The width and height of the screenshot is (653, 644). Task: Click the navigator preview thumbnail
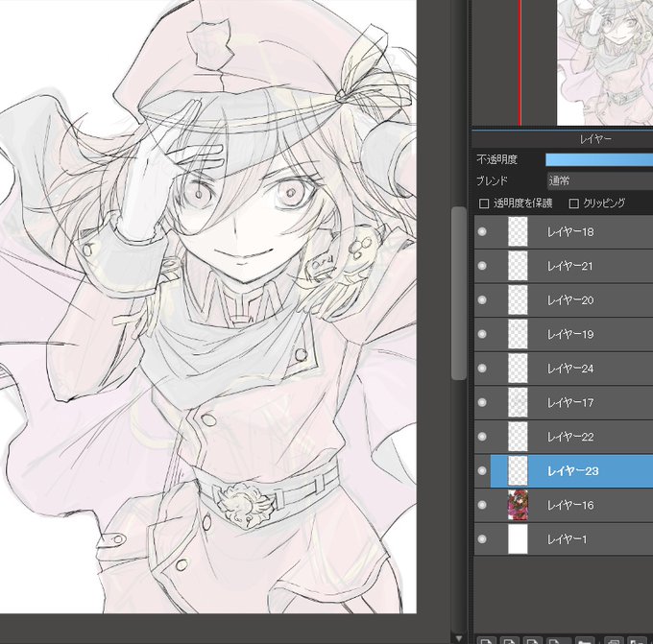pyautogui.click(x=605, y=62)
